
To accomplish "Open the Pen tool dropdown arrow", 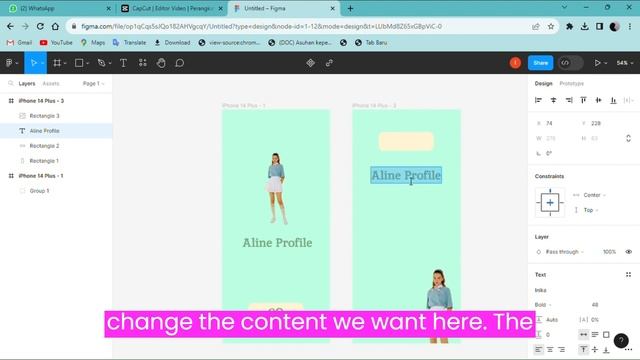I will click(x=110, y=63).
